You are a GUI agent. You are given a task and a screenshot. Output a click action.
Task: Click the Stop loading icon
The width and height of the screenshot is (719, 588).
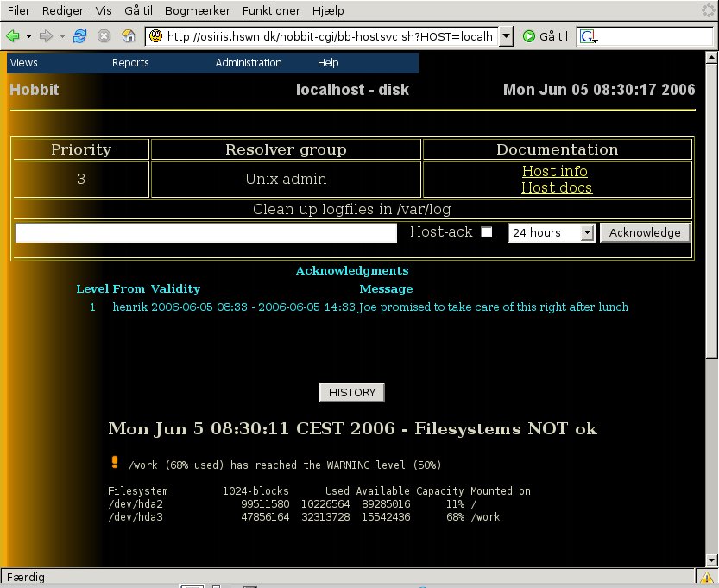pyautogui.click(x=104, y=36)
